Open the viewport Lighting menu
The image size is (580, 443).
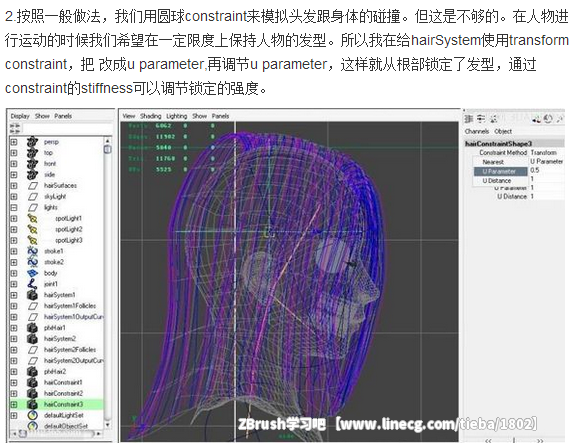click(176, 116)
